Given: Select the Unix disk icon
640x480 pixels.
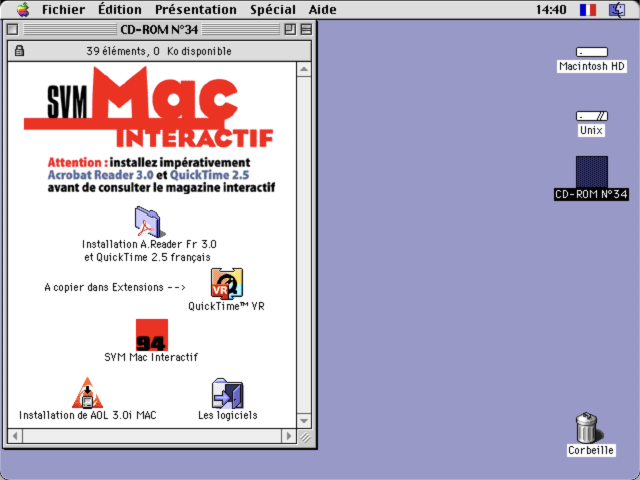Looking at the screenshot, I should (591, 116).
